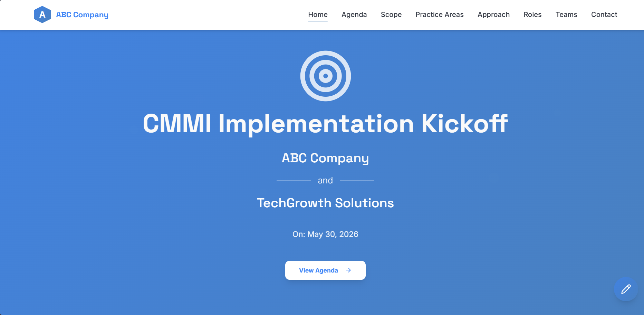644x315 pixels.
Task: Click the target bullseye hero icon
Action: [x=325, y=76]
